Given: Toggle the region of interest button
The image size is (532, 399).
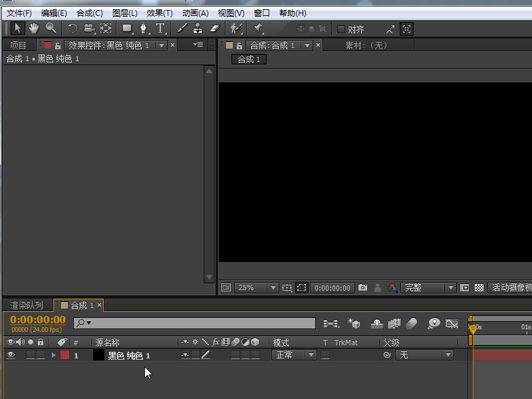Looking at the screenshot, I should tap(464, 288).
